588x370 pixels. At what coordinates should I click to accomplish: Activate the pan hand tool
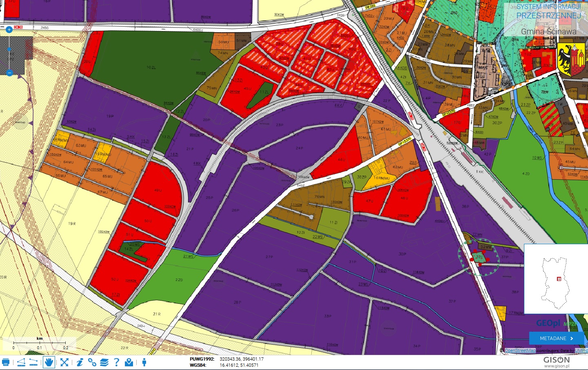coord(49,362)
